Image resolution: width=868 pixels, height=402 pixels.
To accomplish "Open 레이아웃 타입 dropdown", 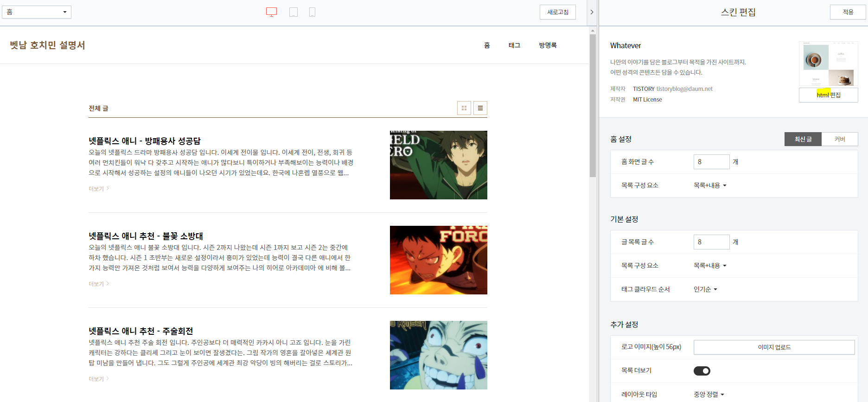I will pos(709,395).
